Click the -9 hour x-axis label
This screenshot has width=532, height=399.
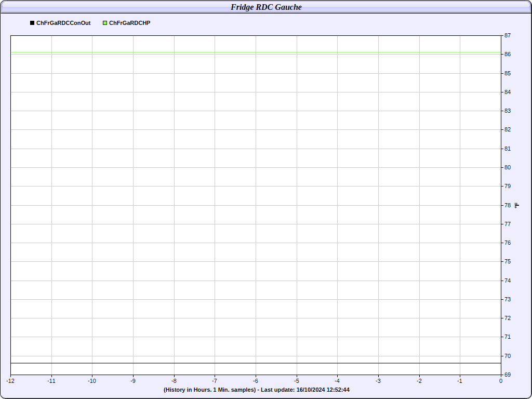tap(133, 381)
